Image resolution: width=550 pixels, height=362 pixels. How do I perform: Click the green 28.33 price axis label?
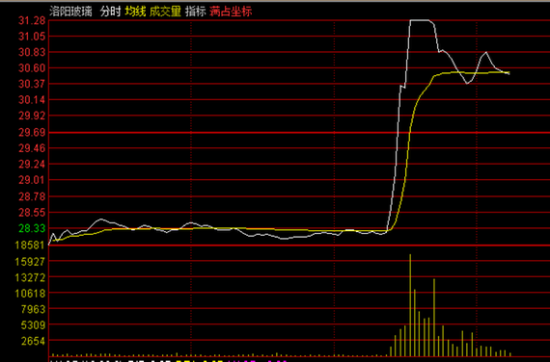point(32,228)
